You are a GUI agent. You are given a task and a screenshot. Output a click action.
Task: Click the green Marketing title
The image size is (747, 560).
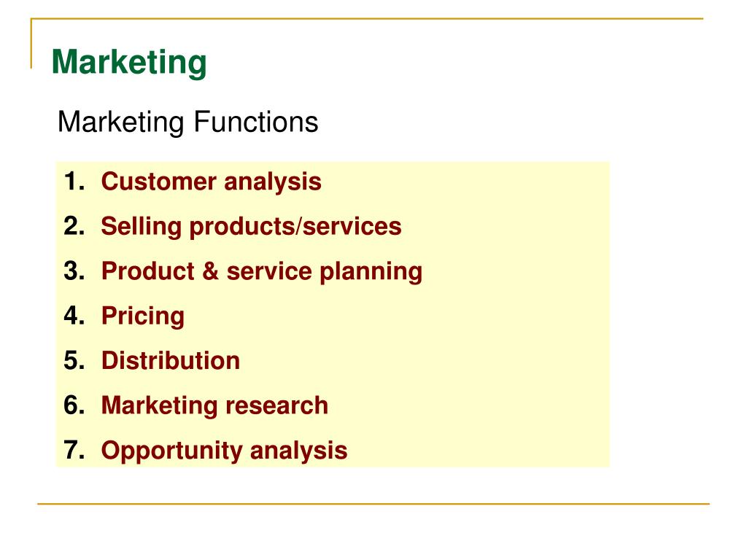(129, 63)
